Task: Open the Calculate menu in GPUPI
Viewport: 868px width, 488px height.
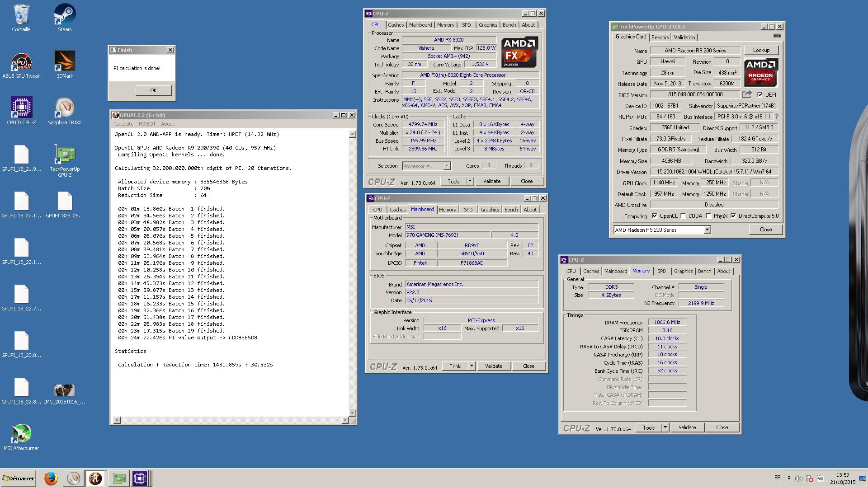Action: point(123,124)
